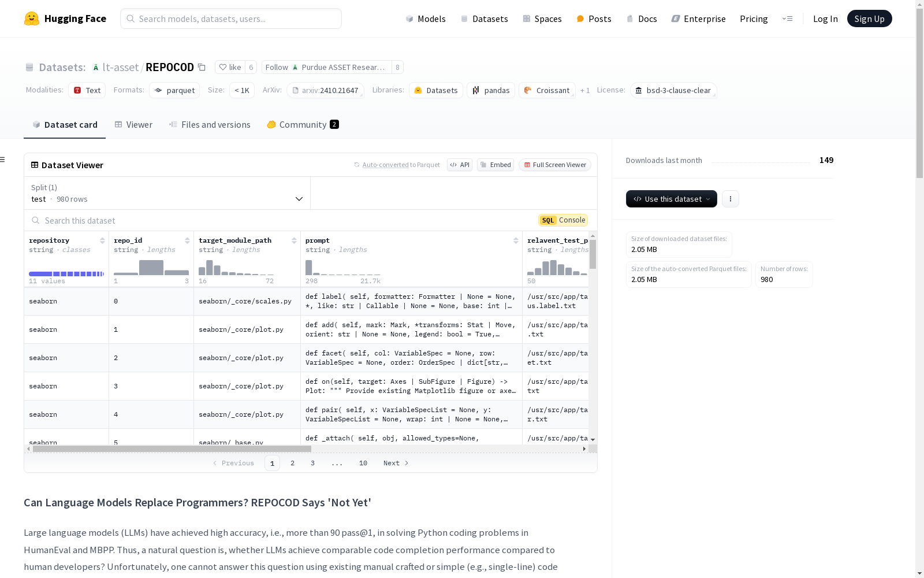Click the repository classes distribution bar
The image size is (924, 578).
coord(66,274)
